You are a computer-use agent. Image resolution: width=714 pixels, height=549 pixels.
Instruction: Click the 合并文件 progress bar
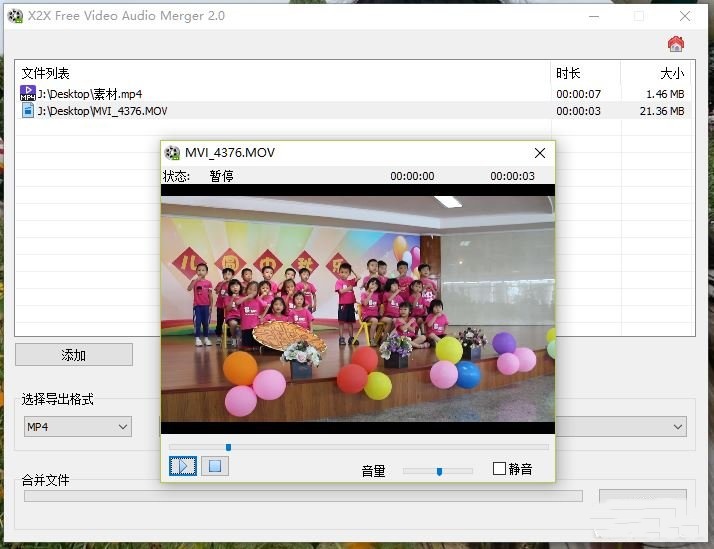pyautogui.click(x=303, y=496)
